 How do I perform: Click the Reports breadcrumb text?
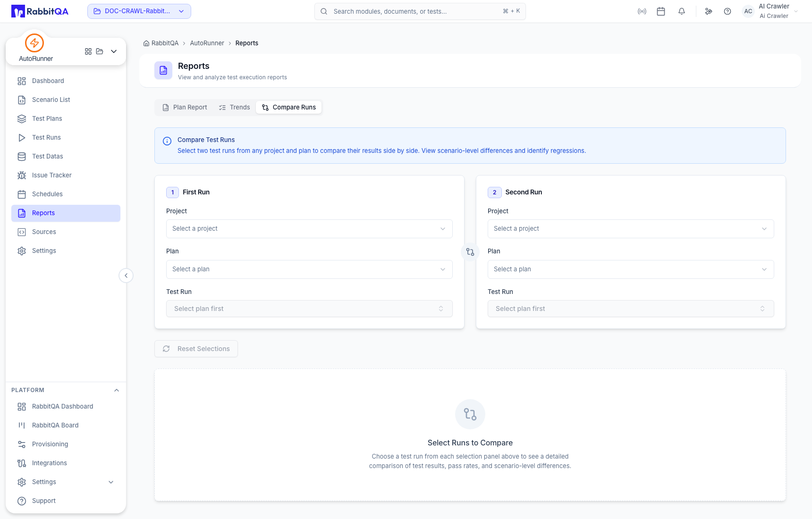(x=247, y=43)
